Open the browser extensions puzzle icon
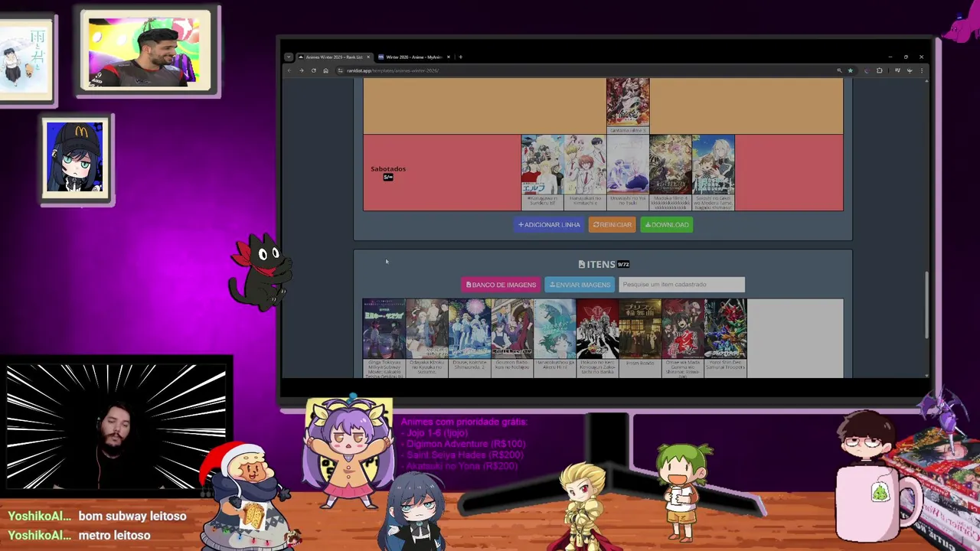 pyautogui.click(x=879, y=70)
